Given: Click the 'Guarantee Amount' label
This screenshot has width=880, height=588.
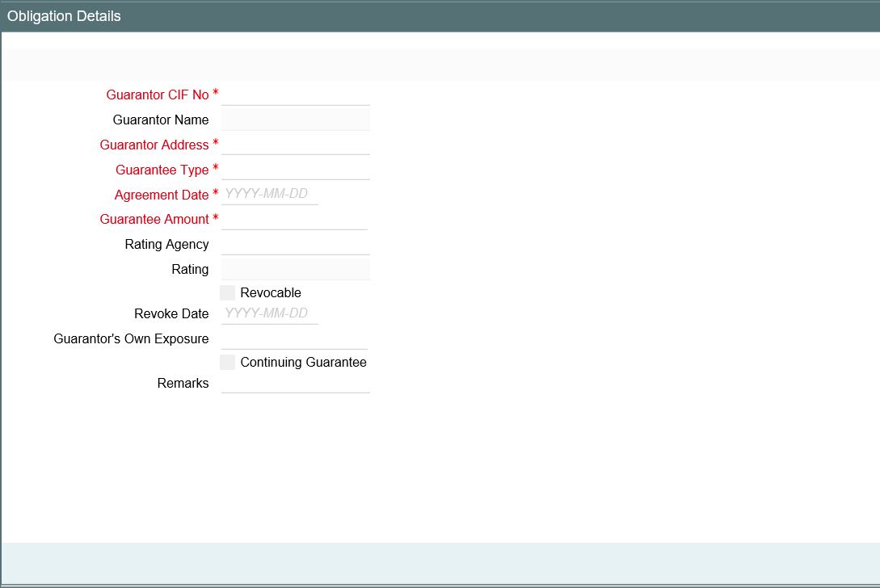Looking at the screenshot, I should 154,220.
